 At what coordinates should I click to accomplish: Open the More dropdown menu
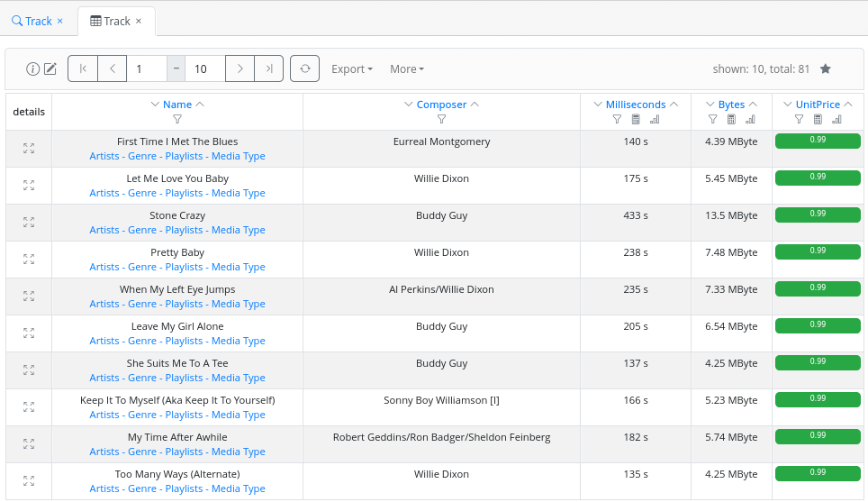tap(406, 69)
